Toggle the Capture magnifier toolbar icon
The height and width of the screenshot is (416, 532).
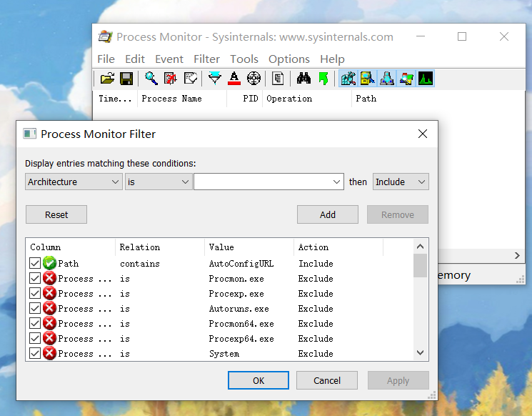coord(151,79)
